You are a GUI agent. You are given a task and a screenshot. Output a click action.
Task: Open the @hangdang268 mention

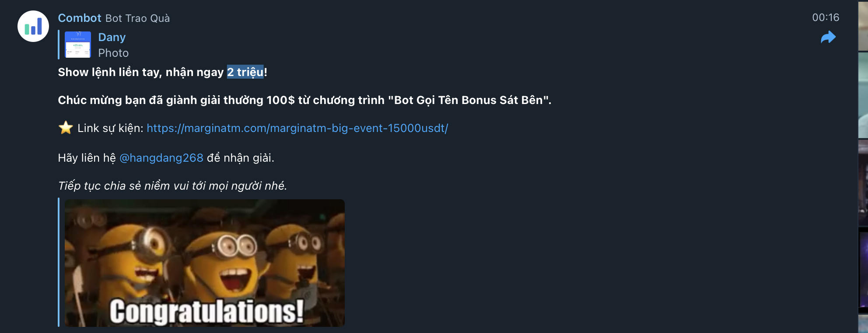click(161, 158)
